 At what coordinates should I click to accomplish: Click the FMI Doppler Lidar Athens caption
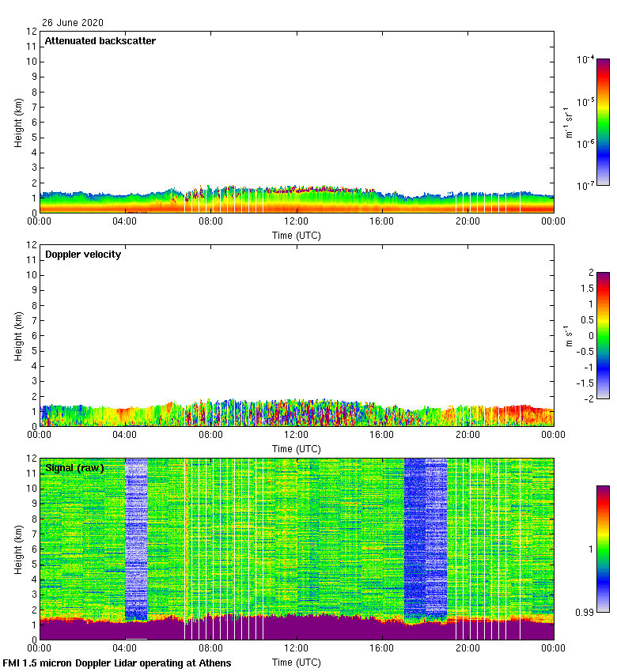pyautogui.click(x=117, y=663)
